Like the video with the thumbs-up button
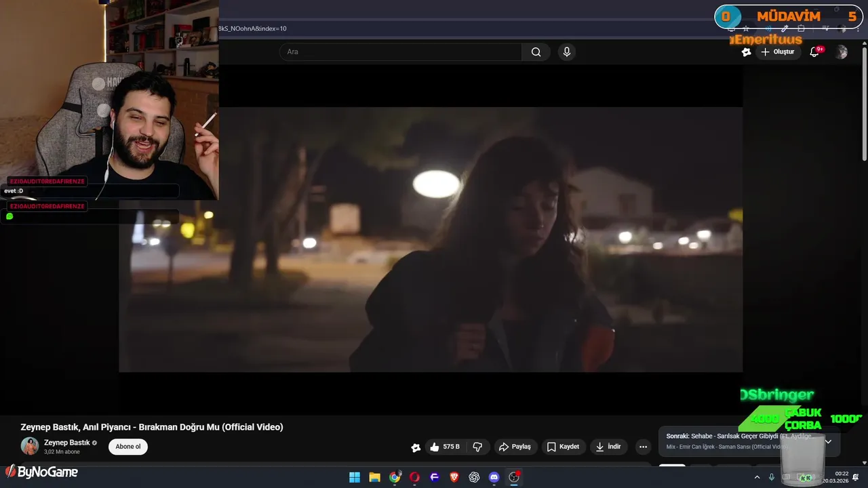Image resolution: width=868 pixels, height=488 pixels. pyautogui.click(x=445, y=447)
